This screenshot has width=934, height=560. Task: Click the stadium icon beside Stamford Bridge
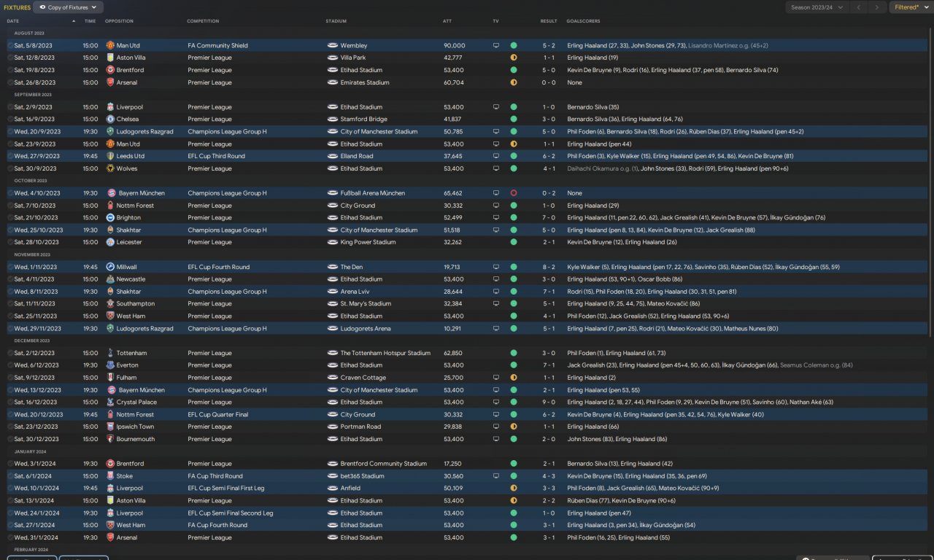pos(333,119)
